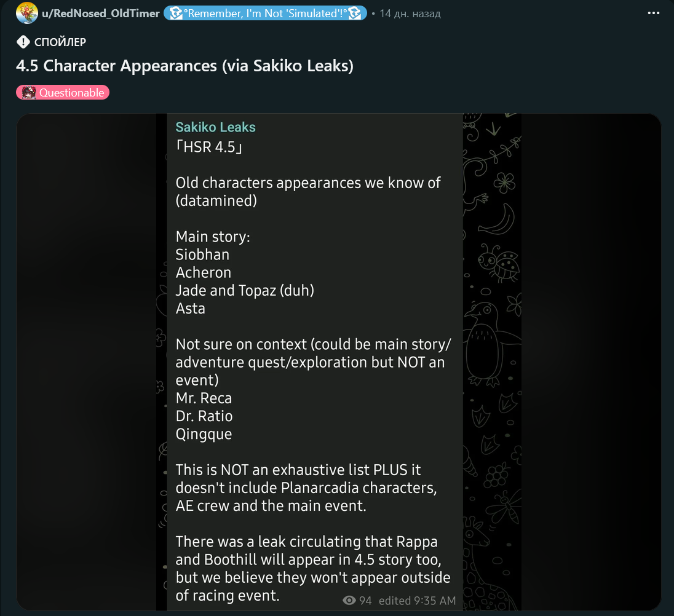Image resolution: width=674 pixels, height=616 pixels.
Task: Click the 14 дн. назад post timestamp
Action: pyautogui.click(x=410, y=14)
